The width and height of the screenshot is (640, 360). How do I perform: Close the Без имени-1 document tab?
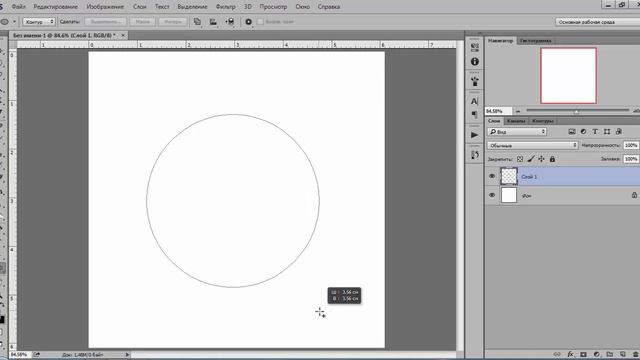[123, 36]
